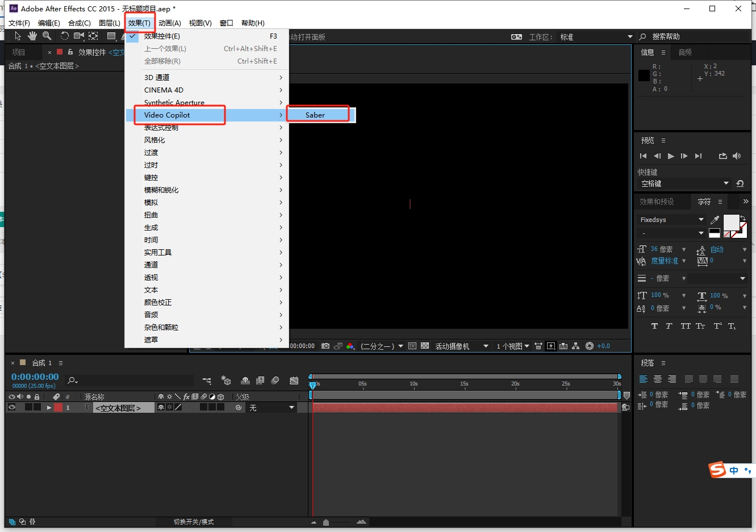Open the 文件(F) menu
This screenshot has width=756, height=532.
[19, 23]
